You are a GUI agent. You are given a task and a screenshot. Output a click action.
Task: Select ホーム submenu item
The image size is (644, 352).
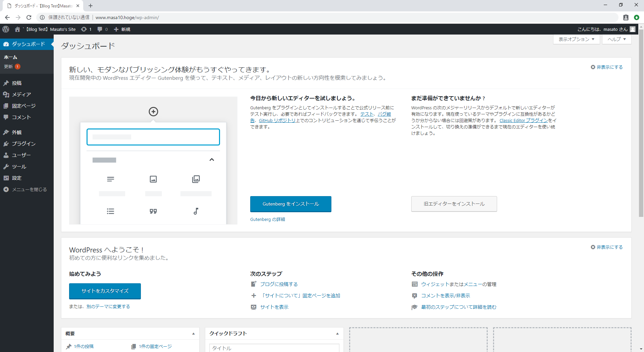click(10, 57)
